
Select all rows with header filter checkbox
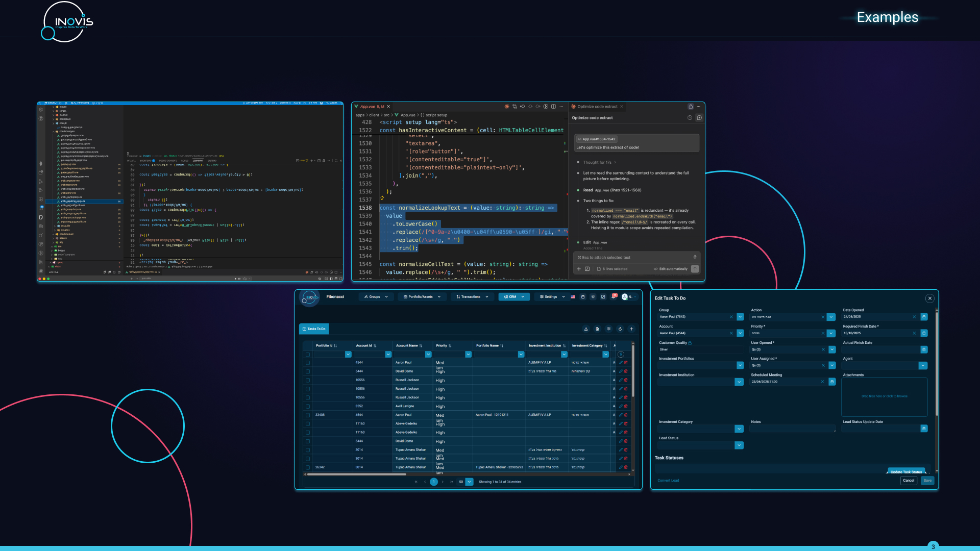tap(308, 355)
